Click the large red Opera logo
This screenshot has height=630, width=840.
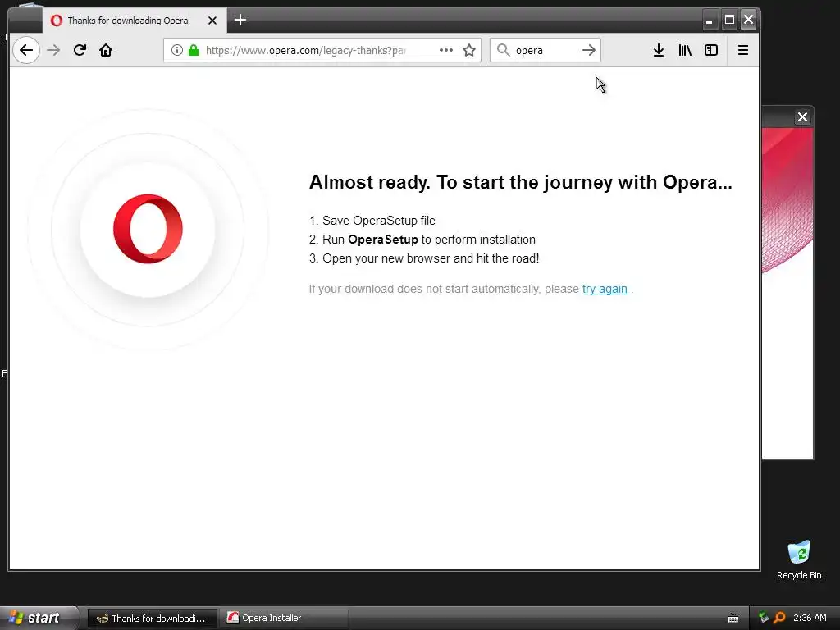[148, 230]
